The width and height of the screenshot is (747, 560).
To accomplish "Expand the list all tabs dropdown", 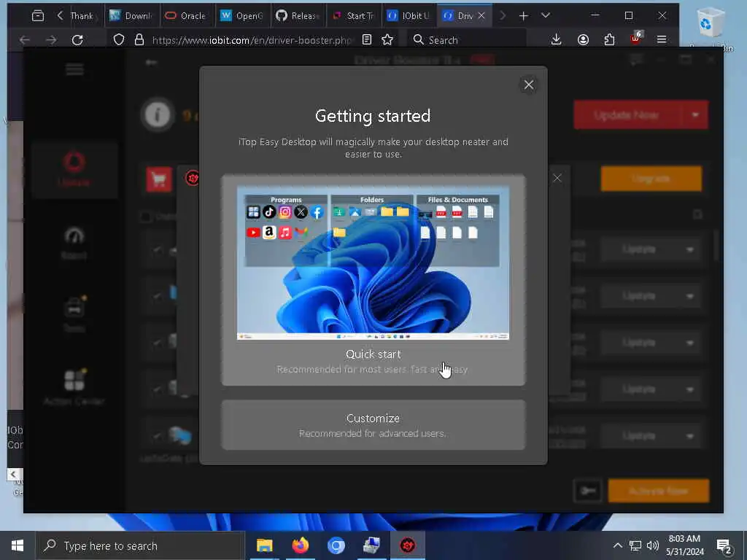I will pos(546,16).
